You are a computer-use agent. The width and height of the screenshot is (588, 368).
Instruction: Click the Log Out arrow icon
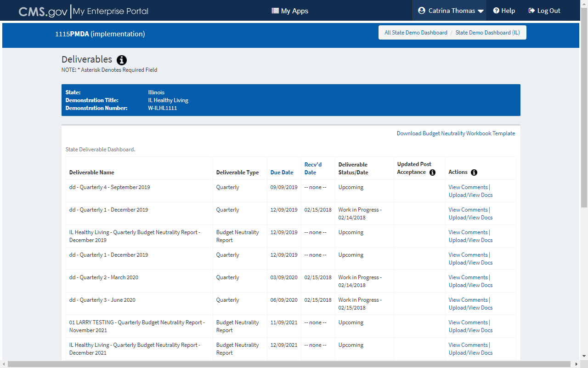pyautogui.click(x=531, y=11)
